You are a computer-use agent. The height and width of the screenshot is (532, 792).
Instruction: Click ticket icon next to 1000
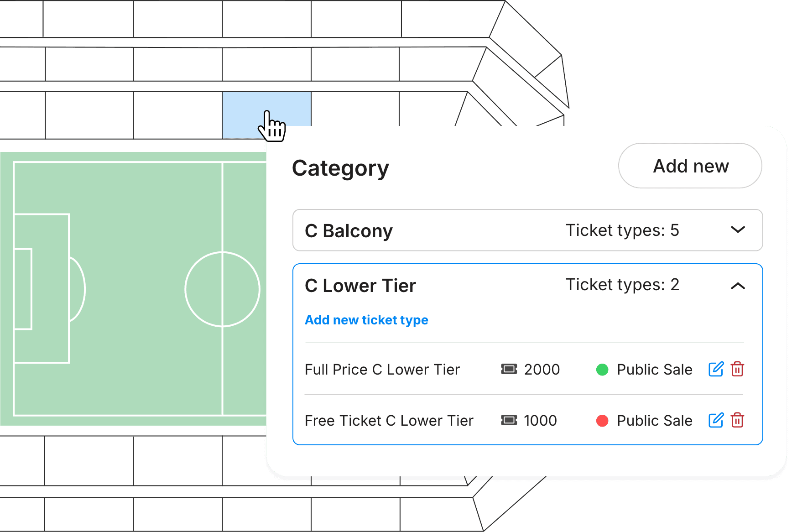[509, 420]
